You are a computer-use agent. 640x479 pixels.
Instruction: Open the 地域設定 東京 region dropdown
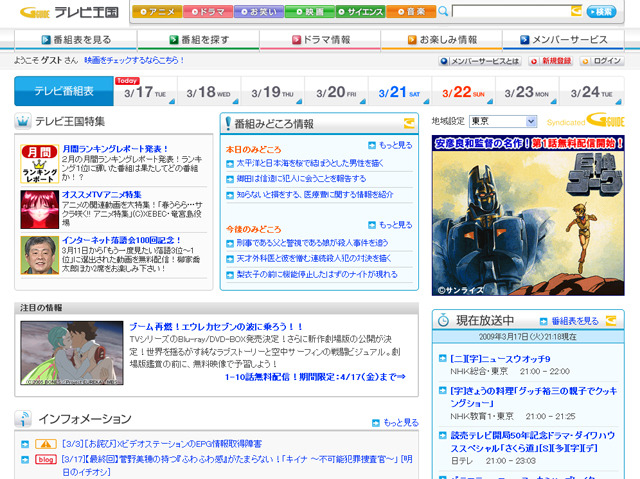502,121
